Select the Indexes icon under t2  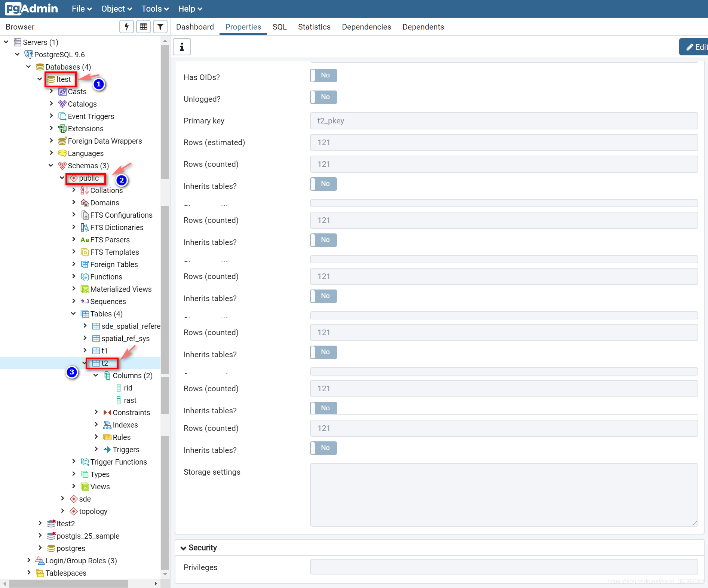pyautogui.click(x=107, y=425)
